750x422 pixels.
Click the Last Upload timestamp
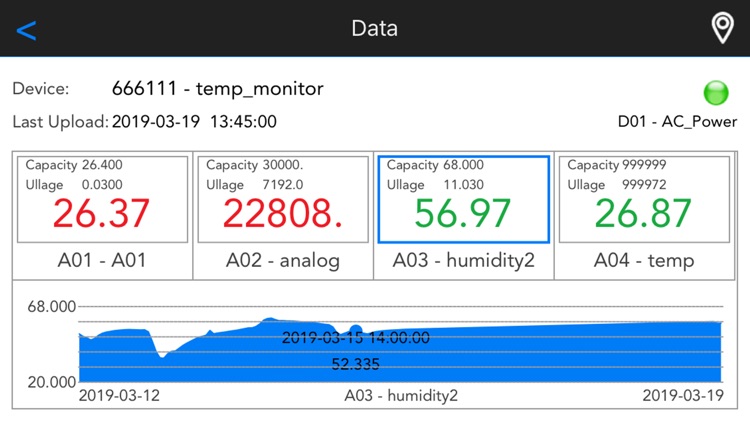(x=194, y=122)
